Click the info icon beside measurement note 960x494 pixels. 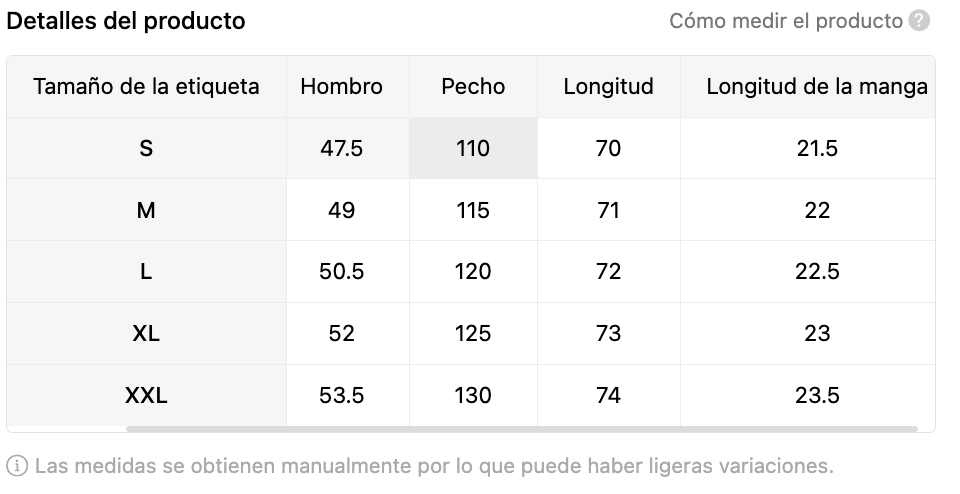point(17,466)
